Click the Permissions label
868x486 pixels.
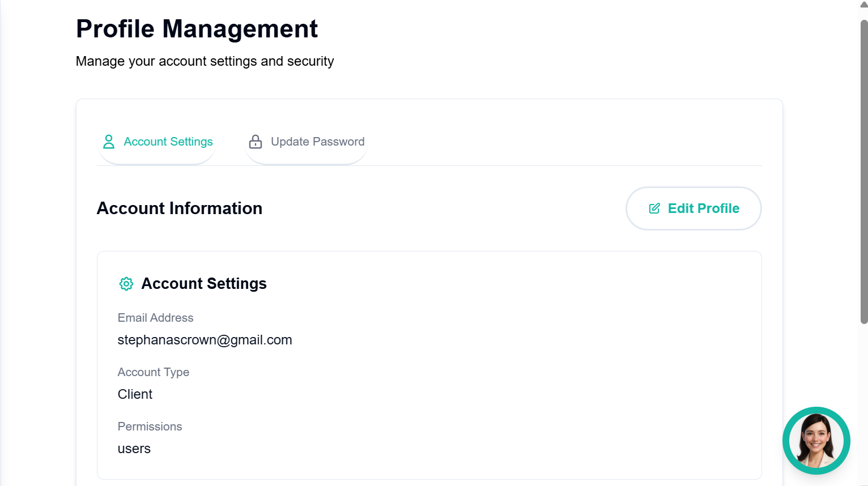pos(150,427)
